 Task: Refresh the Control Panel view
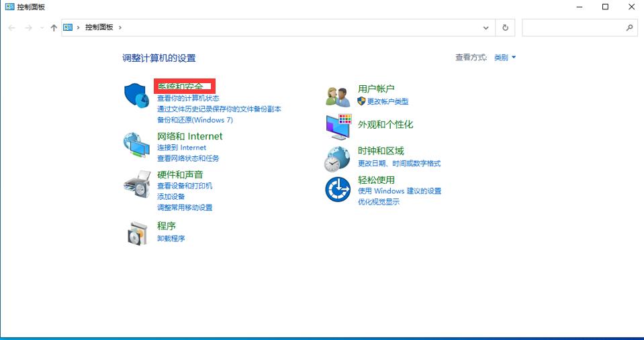[505, 27]
